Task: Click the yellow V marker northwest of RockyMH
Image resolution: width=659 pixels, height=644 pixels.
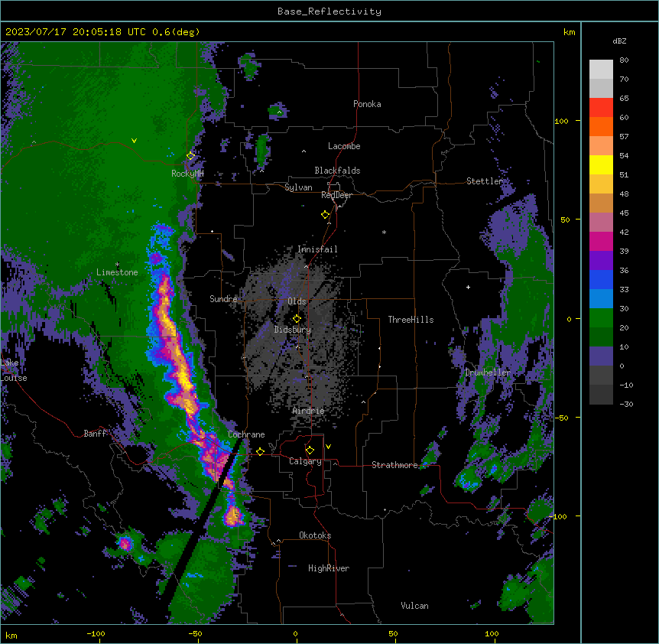Action: (134, 141)
